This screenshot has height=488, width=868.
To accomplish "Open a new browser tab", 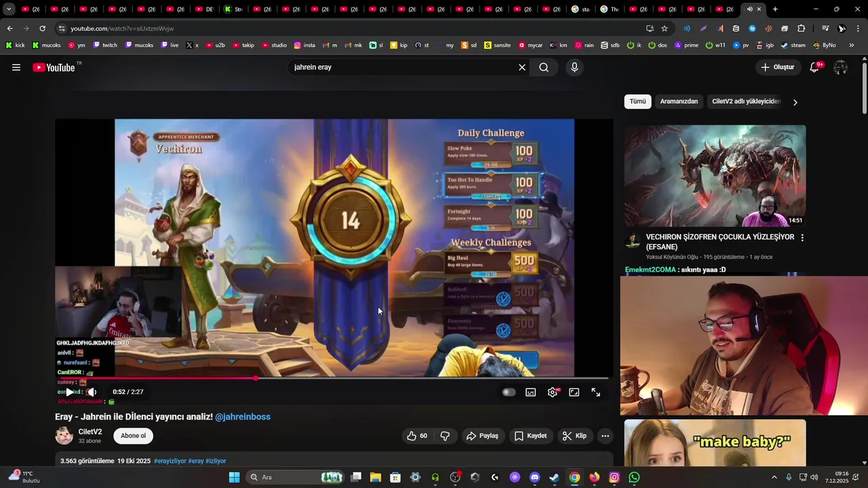I will [775, 9].
